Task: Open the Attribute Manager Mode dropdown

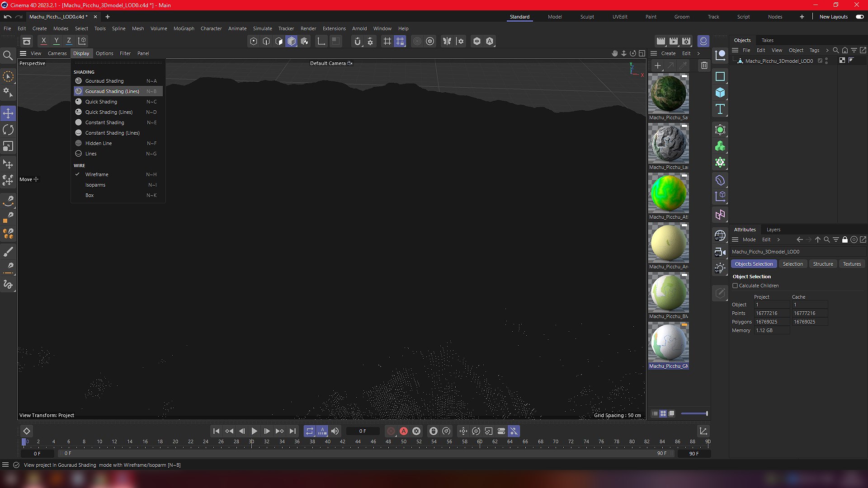Action: click(749, 239)
